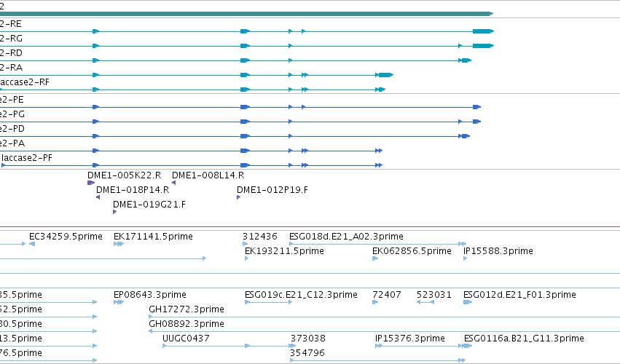This screenshot has height=364, width=620.
Task: Select the EK171141.5prime EST label
Action: [153, 237]
